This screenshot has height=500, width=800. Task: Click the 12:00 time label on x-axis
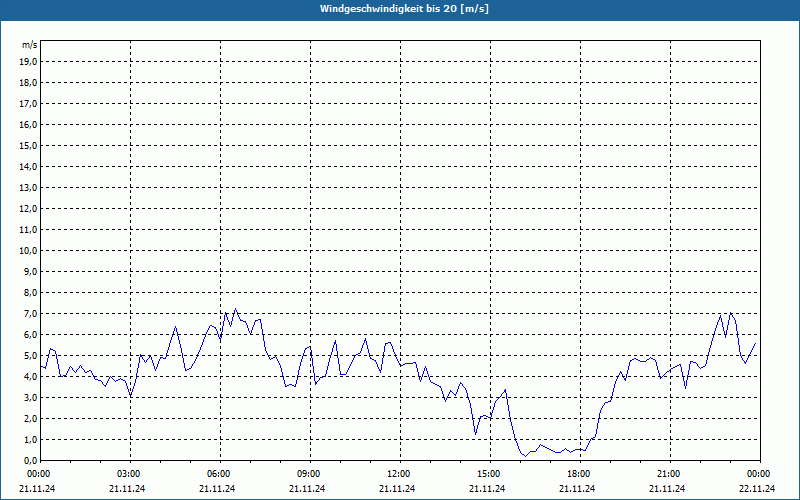pos(398,474)
